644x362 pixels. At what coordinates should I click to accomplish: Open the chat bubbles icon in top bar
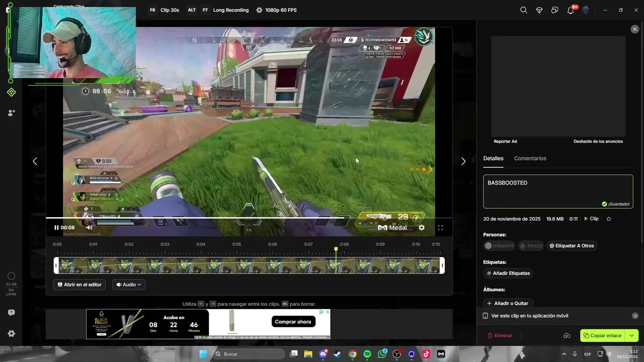(555, 10)
